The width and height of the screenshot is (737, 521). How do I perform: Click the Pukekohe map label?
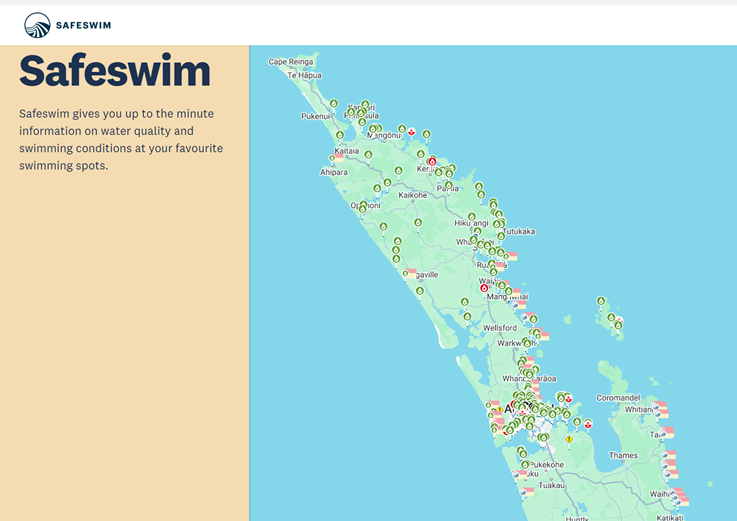click(547, 465)
